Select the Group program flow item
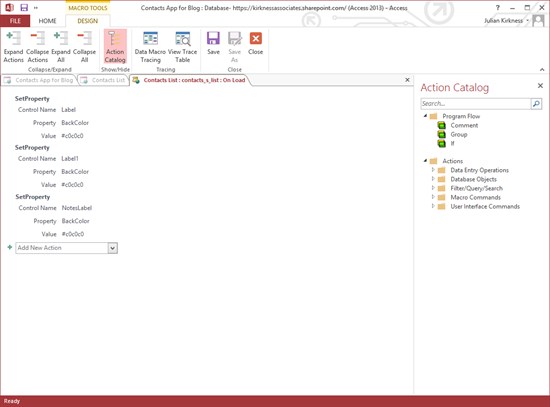The width and height of the screenshot is (550, 407). (459, 134)
